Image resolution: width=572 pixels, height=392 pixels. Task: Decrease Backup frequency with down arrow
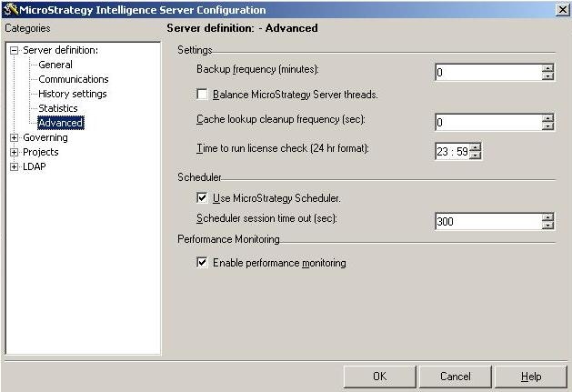pos(548,76)
